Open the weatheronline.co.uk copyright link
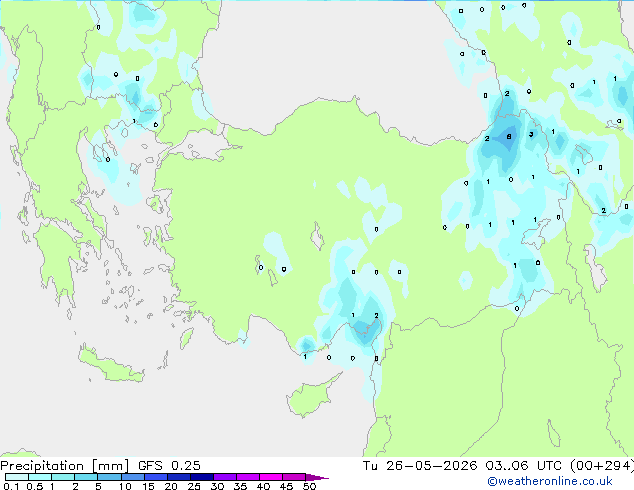The image size is (634, 490). tap(550, 481)
